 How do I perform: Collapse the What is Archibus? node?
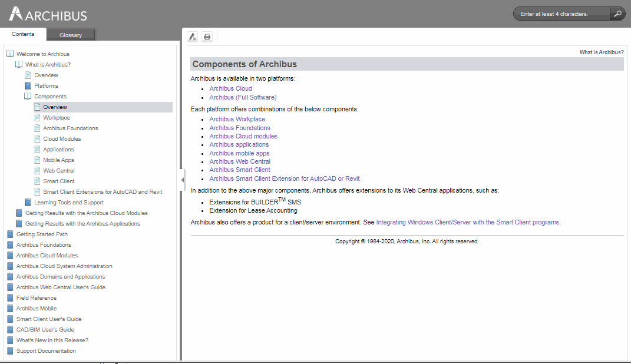point(18,64)
